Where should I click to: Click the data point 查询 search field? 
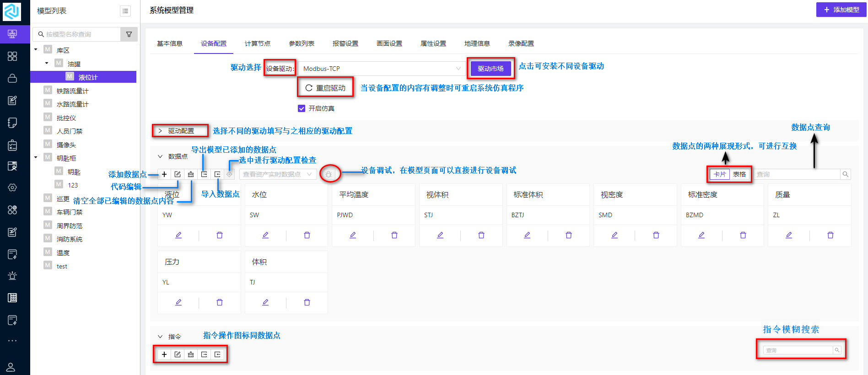(x=797, y=174)
